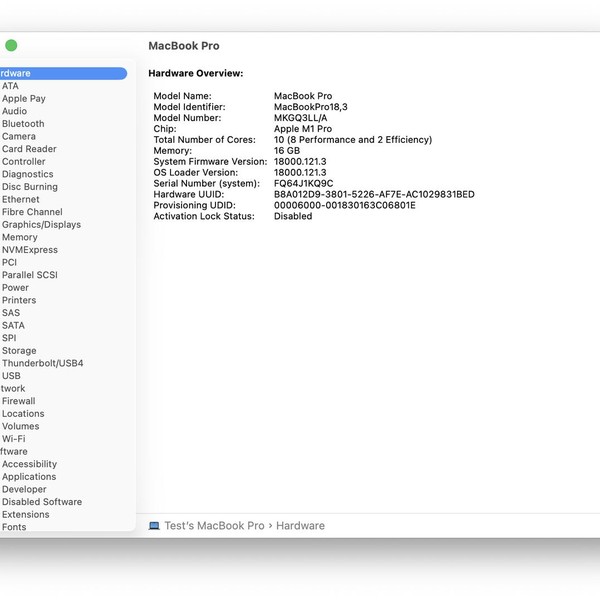Click the Hardware UUID value
Image resolution: width=600 pixels, height=600 pixels.
tap(374, 194)
